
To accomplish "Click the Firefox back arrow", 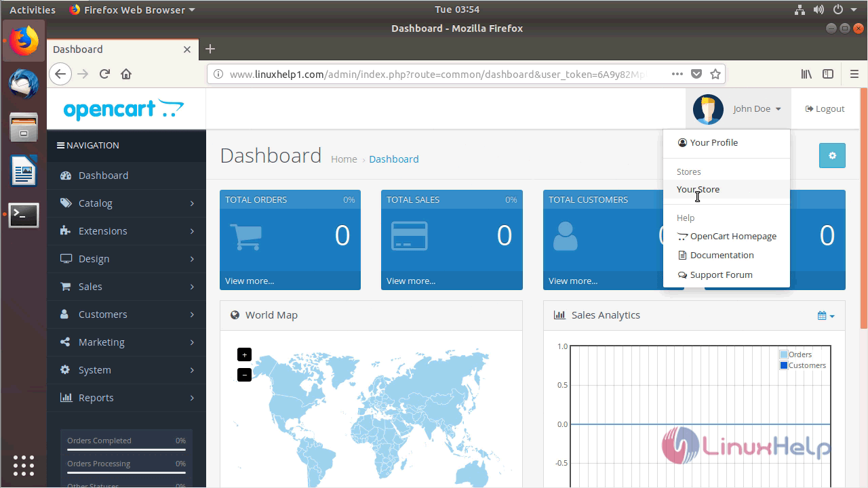I will pos(60,74).
